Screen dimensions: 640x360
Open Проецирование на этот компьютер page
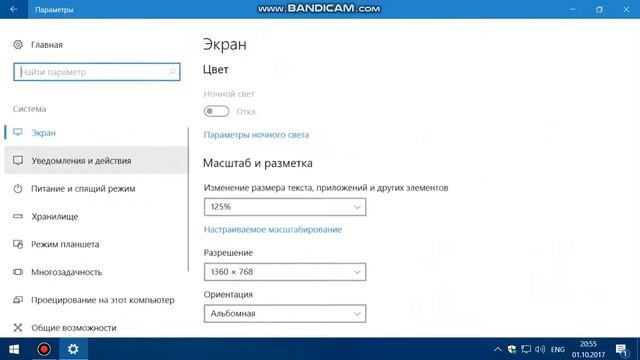click(x=96, y=300)
